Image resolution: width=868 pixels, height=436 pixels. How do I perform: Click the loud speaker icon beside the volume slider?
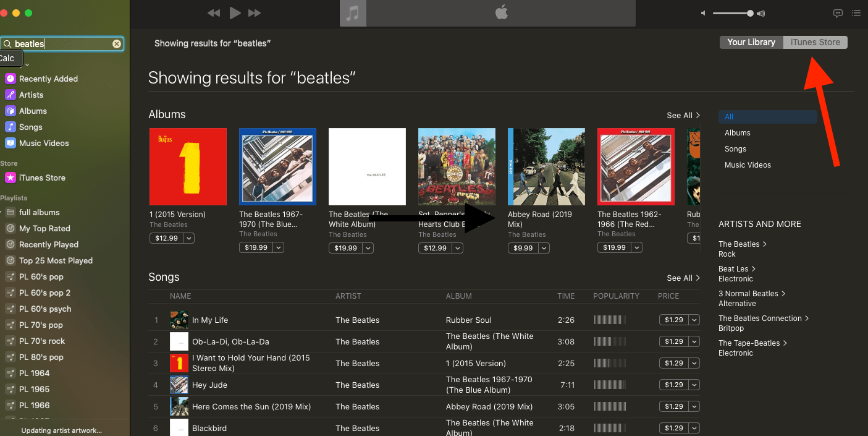(x=761, y=13)
